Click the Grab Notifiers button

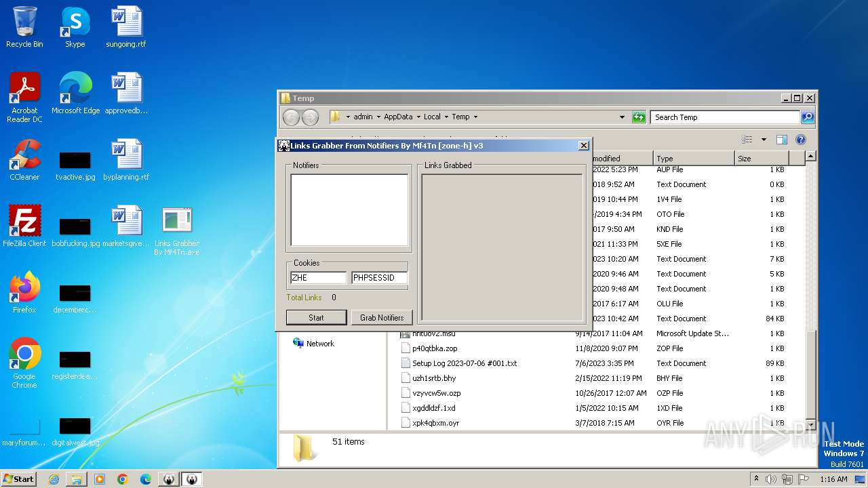tap(382, 317)
